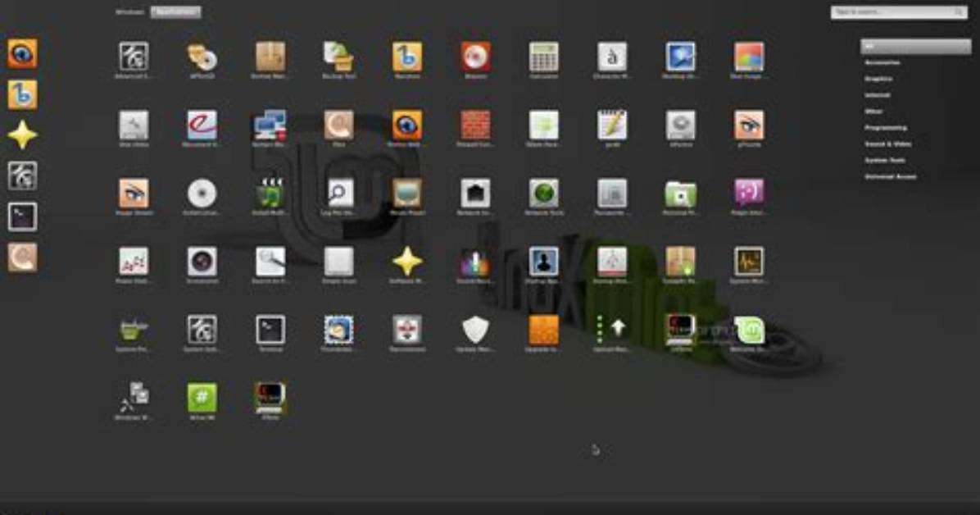The height and width of the screenshot is (515, 980).
Task: Open System Monitor waveform icon
Action: click(x=749, y=262)
